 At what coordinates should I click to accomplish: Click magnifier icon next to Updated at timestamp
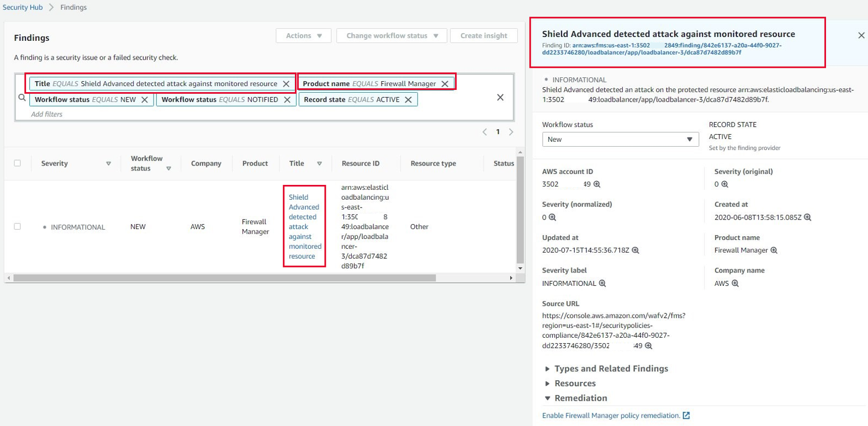click(x=636, y=251)
